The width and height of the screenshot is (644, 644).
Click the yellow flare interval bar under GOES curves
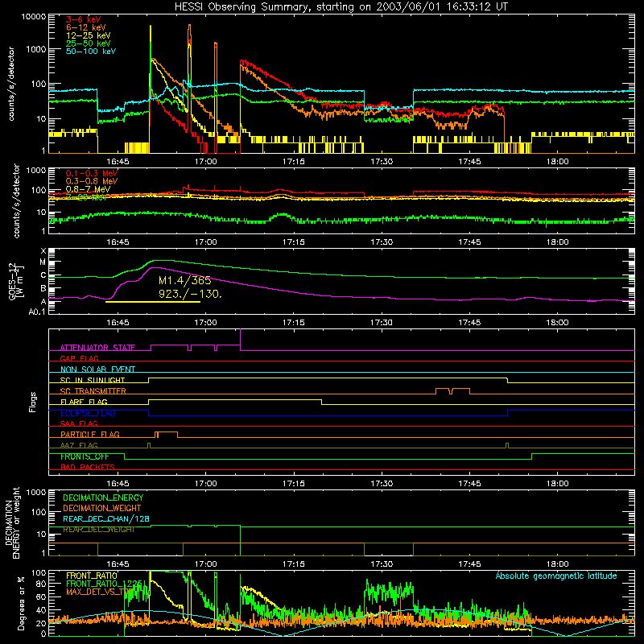[x=153, y=302]
